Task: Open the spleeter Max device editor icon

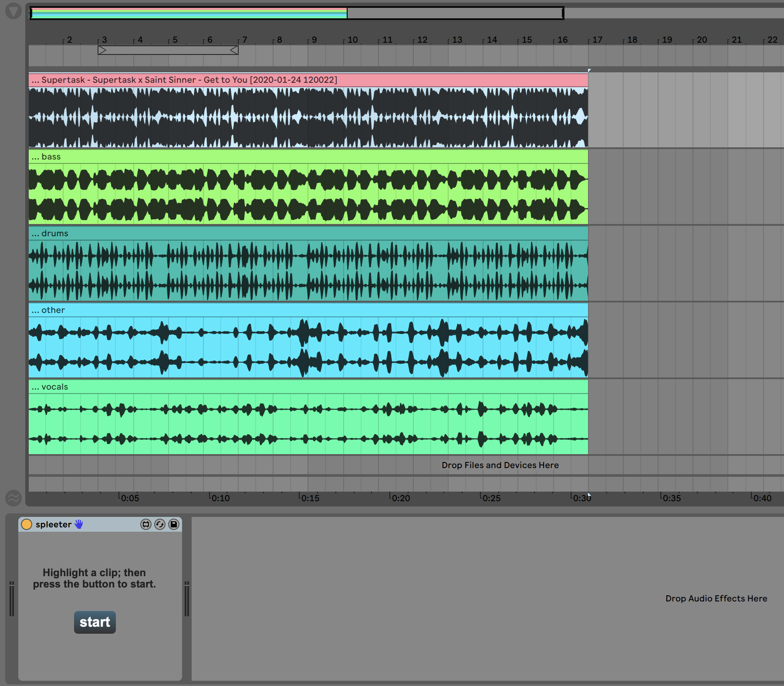Action: pyautogui.click(x=146, y=524)
